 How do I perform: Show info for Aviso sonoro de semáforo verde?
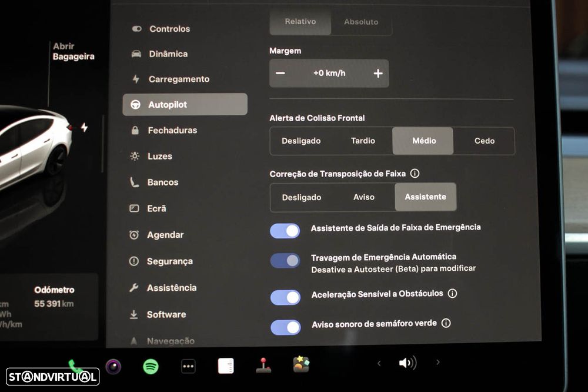446,323
